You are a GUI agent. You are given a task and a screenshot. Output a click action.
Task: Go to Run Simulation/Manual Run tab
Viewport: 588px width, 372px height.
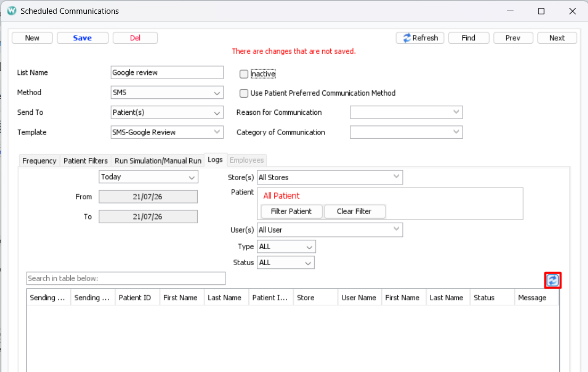tap(158, 161)
